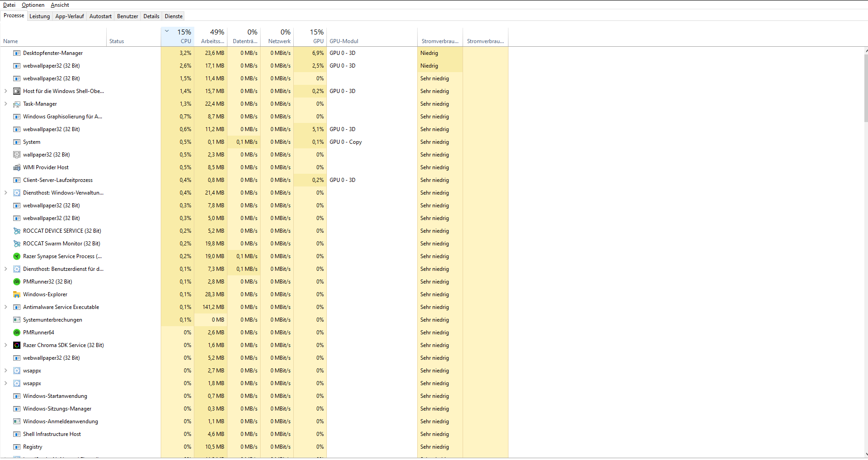Expand Diensthost: Benutzerdienst group
This screenshot has width=868, height=460.
5,269
